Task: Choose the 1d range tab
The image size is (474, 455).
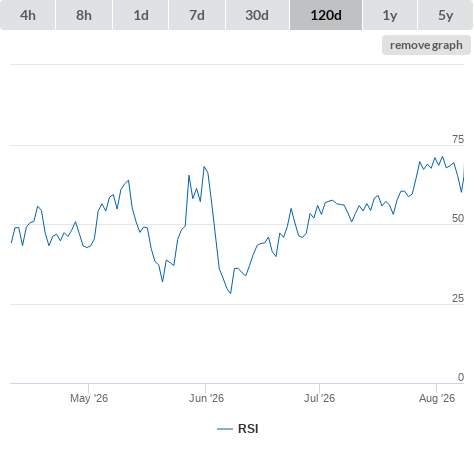Action: click(x=141, y=15)
